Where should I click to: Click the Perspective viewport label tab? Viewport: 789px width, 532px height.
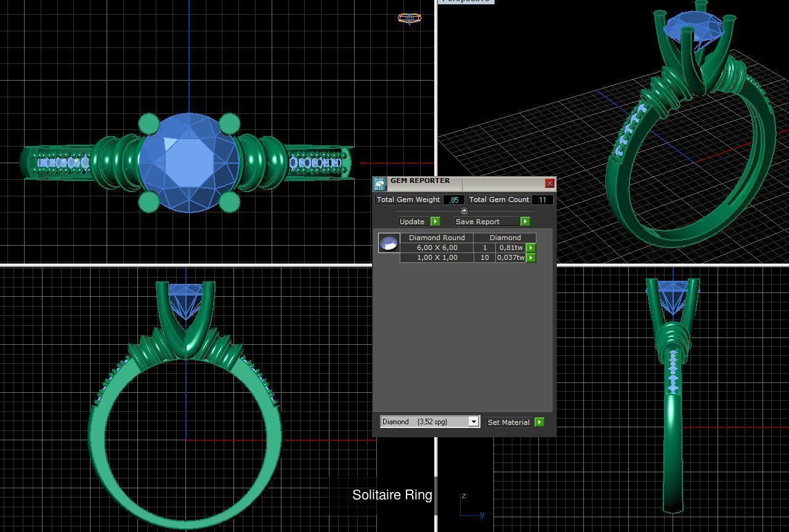466,1
